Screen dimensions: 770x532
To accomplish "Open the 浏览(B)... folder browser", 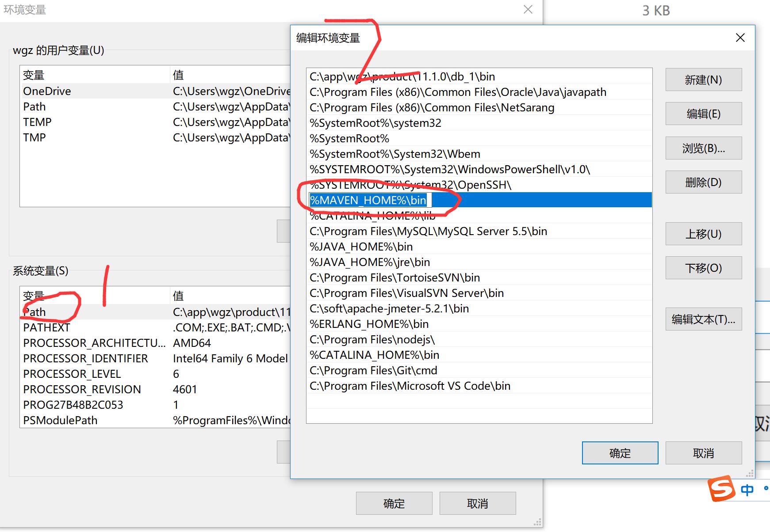I will [x=703, y=148].
